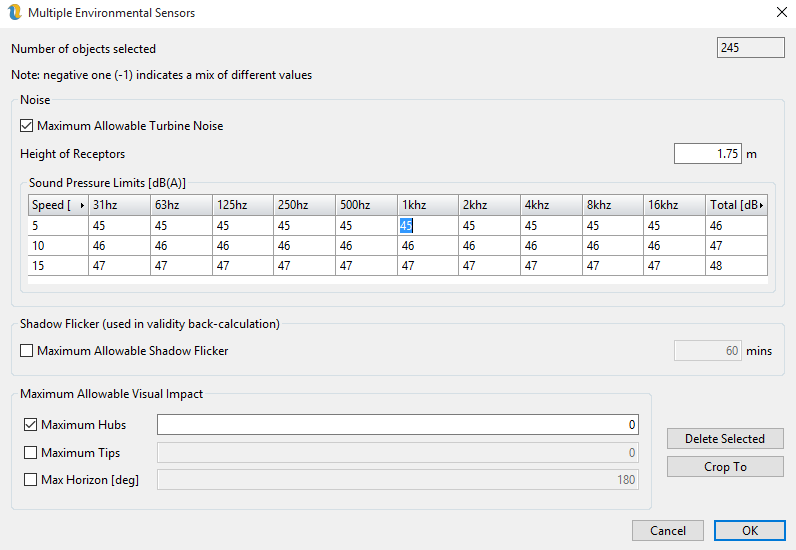Click the Total dB column header arrow
796x550 pixels.
click(762, 205)
